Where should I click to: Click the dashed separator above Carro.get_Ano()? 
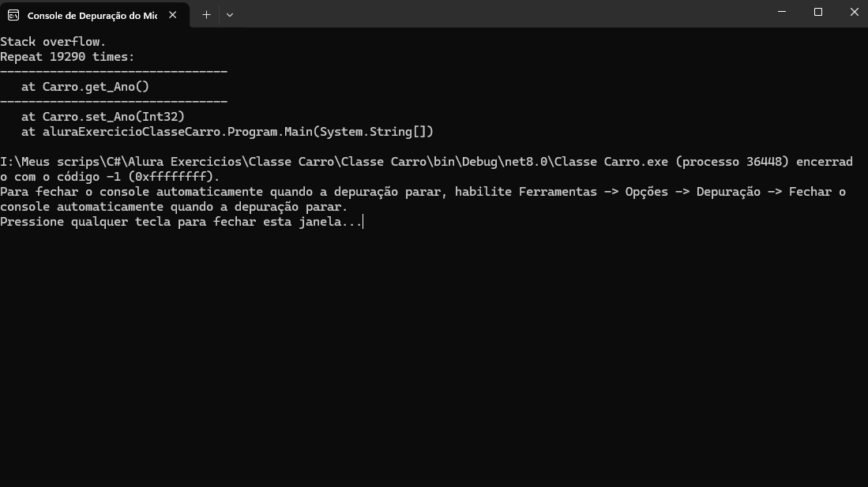tap(114, 72)
